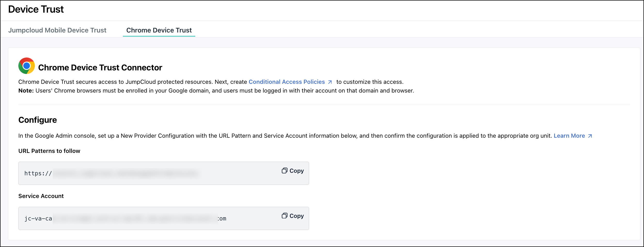Open the Conditional Access Policies link

coord(287,82)
